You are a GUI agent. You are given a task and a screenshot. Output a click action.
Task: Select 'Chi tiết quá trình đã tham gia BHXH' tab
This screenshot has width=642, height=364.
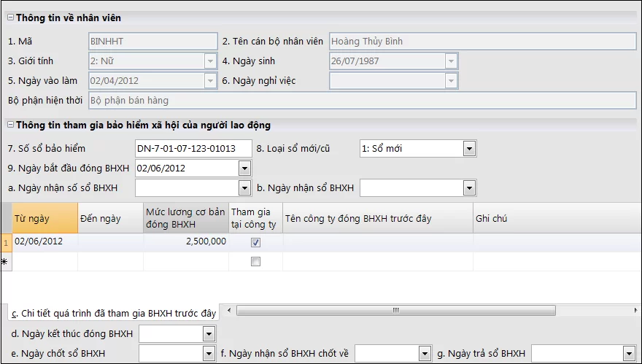coord(113,313)
